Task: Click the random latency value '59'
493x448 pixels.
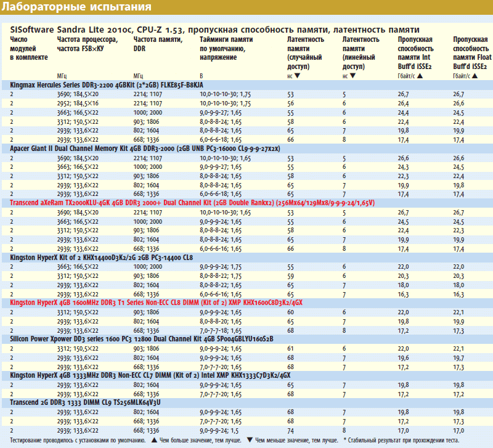Action: pos(290,276)
